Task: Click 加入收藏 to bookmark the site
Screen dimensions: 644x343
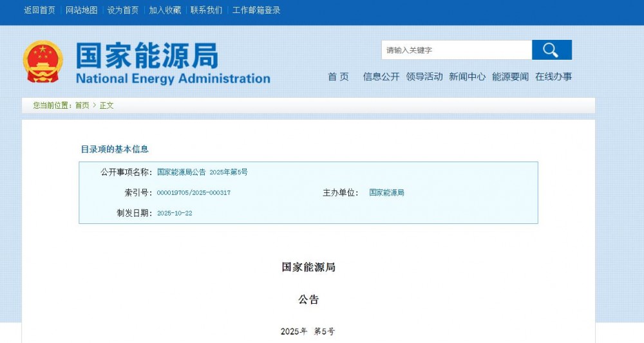Action: coord(165,10)
